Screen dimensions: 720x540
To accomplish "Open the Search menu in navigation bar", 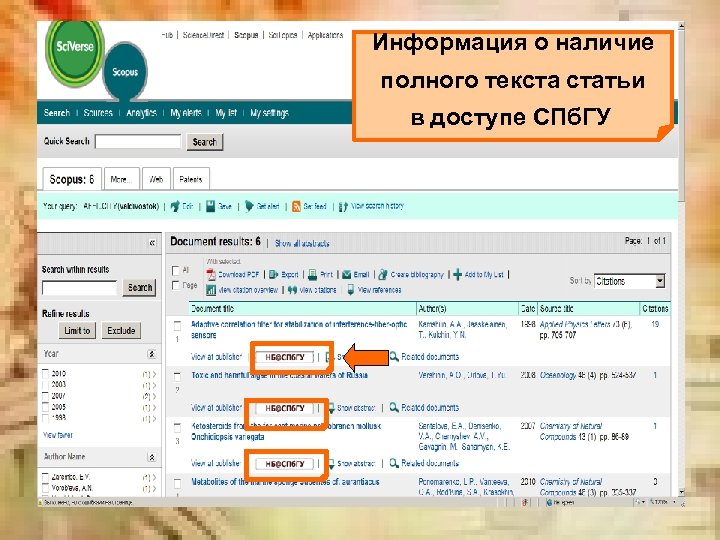I will pyautogui.click(x=56, y=113).
